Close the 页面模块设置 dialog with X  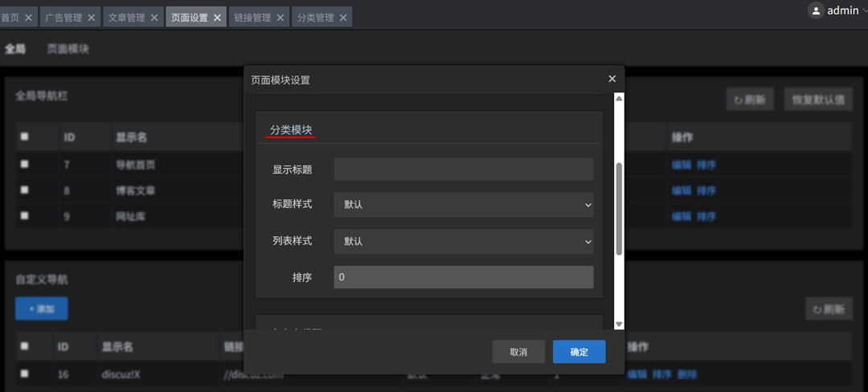pyautogui.click(x=612, y=79)
